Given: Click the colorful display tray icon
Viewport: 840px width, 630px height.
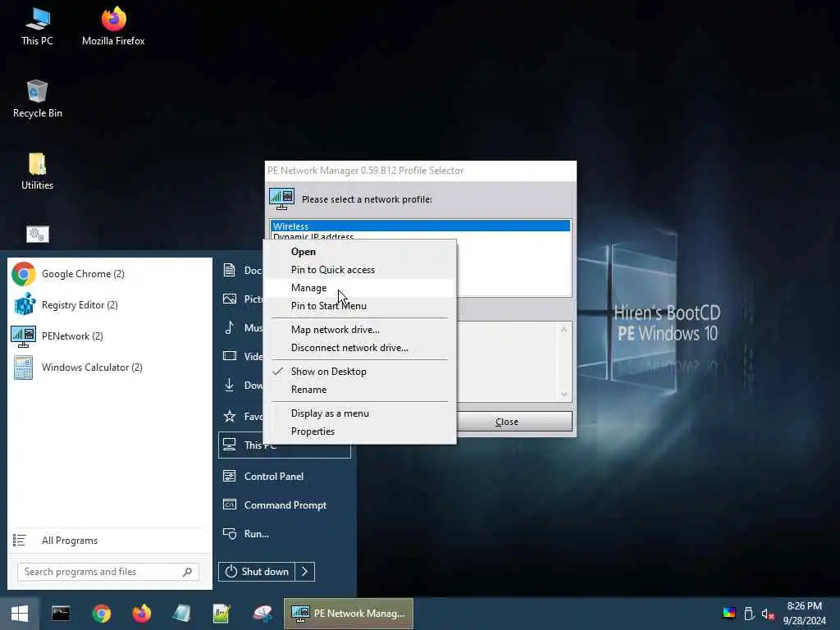Looking at the screenshot, I should [729, 614].
